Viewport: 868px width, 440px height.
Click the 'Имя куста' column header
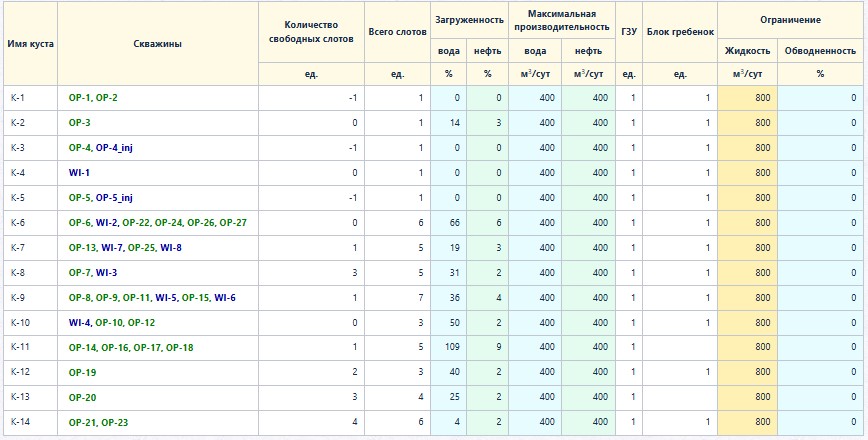[30, 44]
